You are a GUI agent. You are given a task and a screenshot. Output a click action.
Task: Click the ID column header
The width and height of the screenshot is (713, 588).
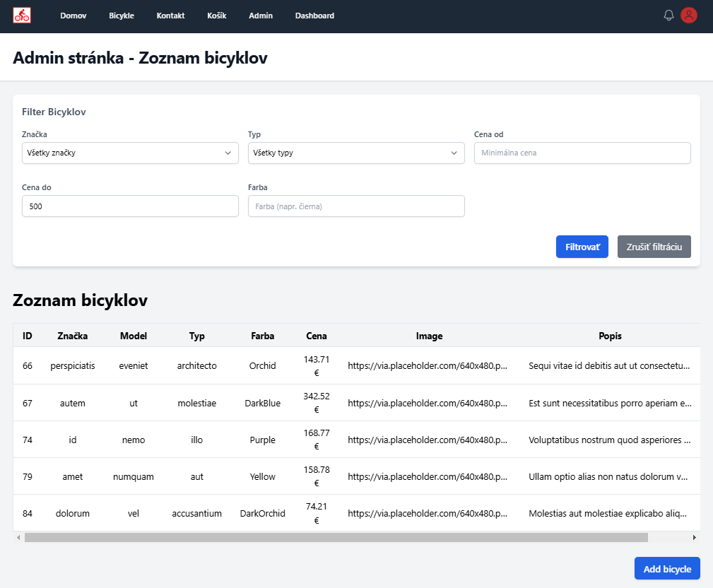point(28,336)
